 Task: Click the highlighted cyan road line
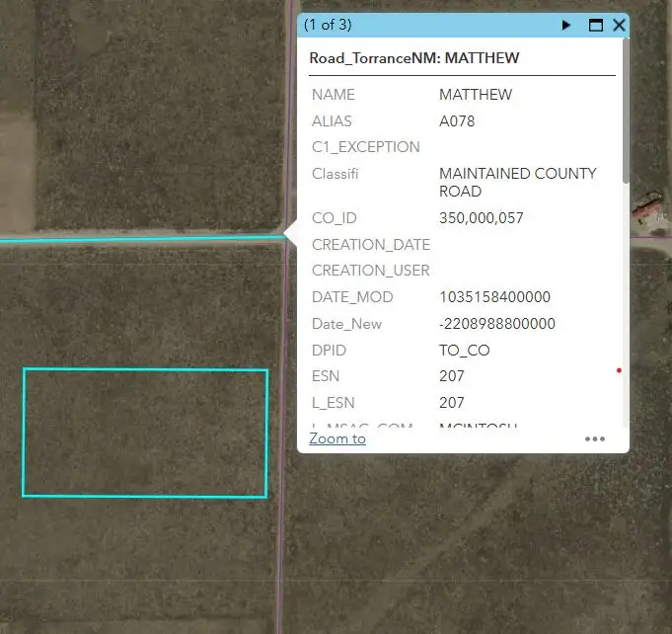(x=138, y=239)
